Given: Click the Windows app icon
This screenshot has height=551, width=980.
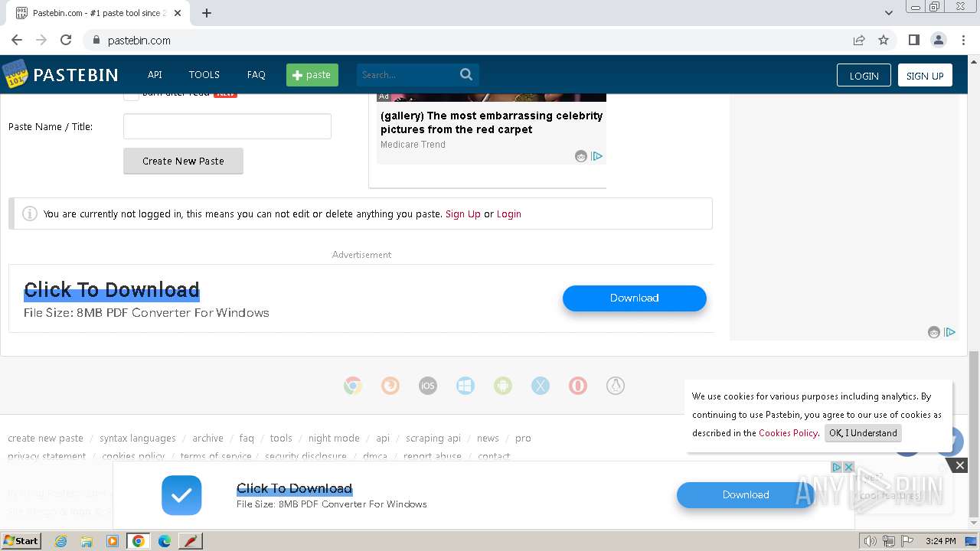Looking at the screenshot, I should coord(465,386).
